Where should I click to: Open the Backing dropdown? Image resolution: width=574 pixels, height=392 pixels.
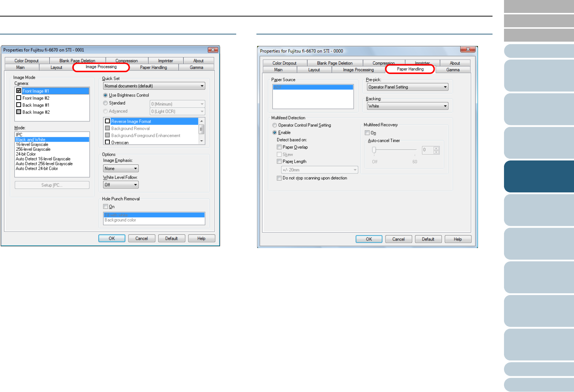tap(407, 106)
